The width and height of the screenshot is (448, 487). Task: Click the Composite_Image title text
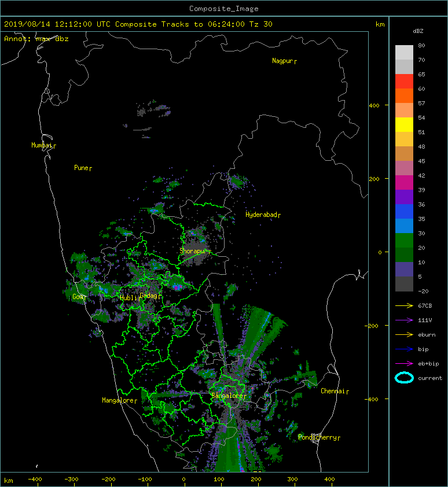(224, 9)
